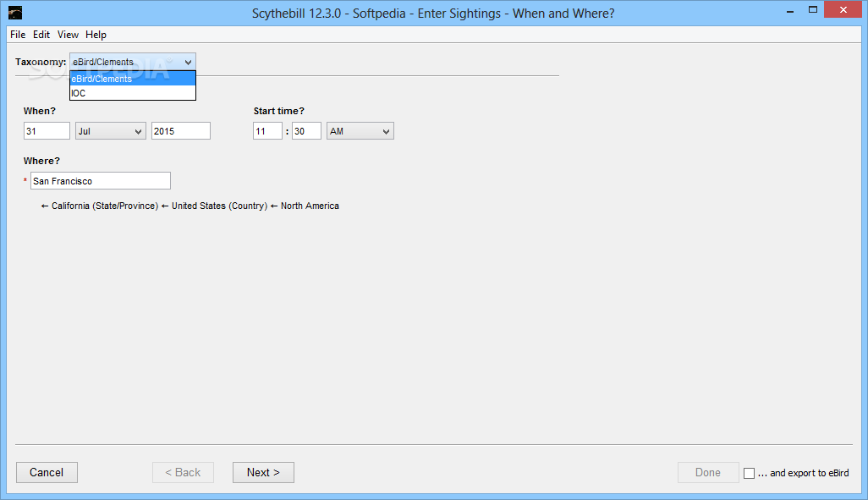Click the Cancel button

[47, 472]
